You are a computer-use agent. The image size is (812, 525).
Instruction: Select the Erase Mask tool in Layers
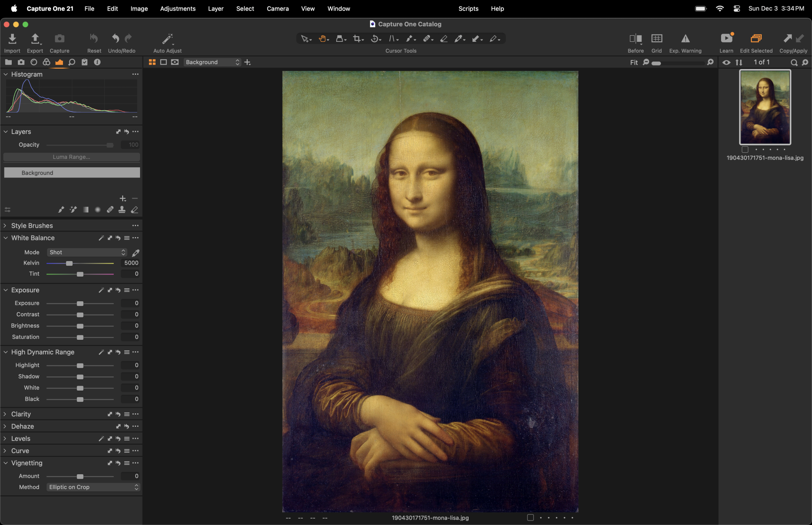pyautogui.click(x=134, y=210)
